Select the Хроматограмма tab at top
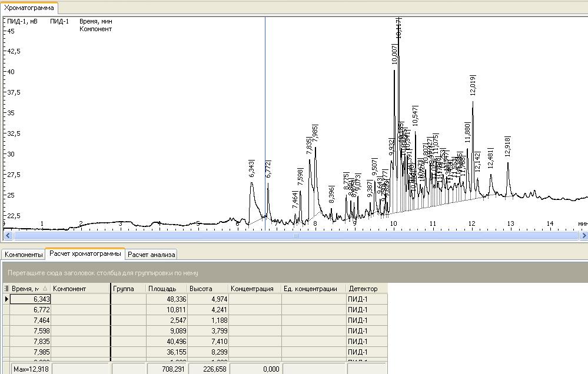588x374 pixels. coord(29,8)
